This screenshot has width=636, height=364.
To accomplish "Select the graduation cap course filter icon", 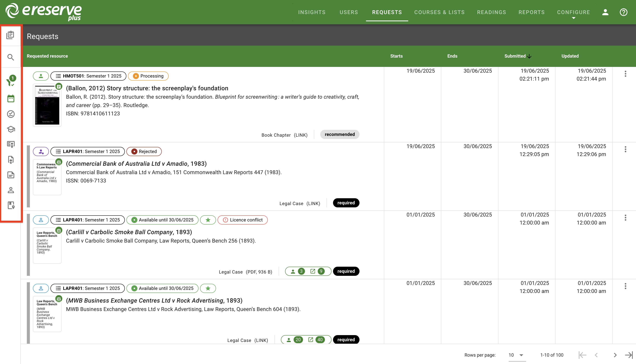I will click(11, 129).
